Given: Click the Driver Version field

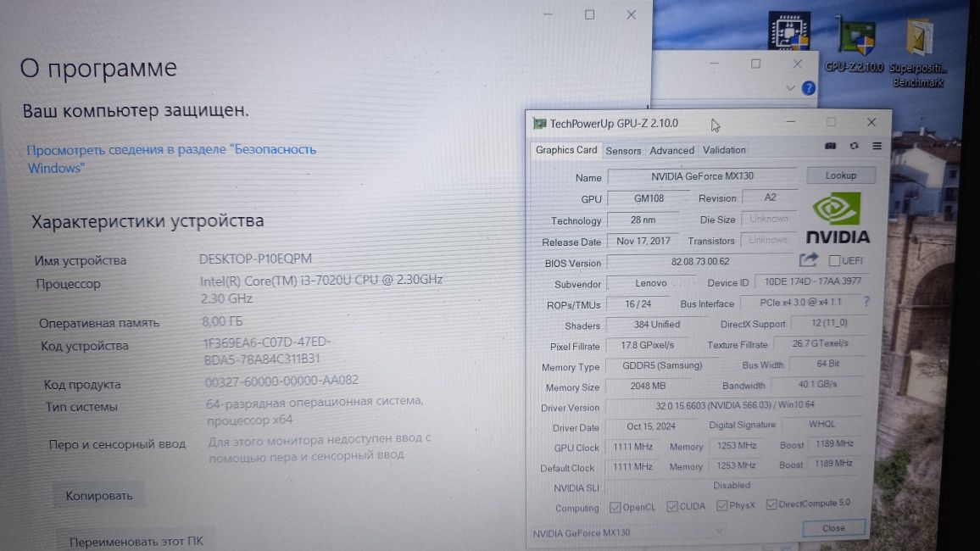Looking at the screenshot, I should [735, 405].
